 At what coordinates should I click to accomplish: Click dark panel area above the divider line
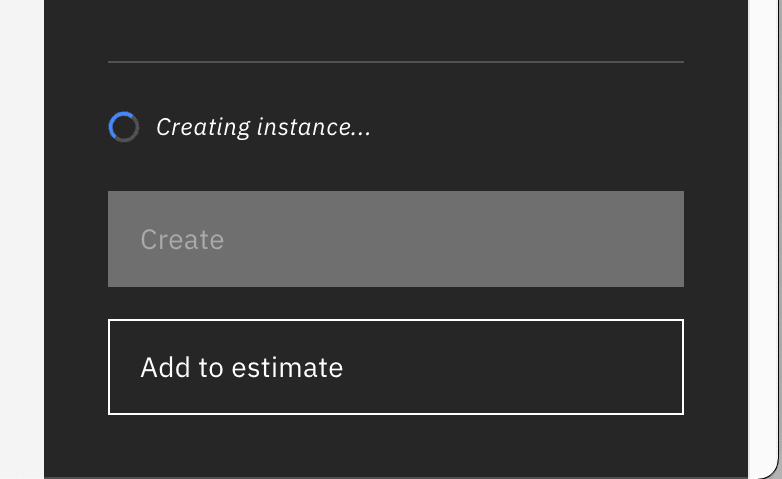tap(395, 30)
